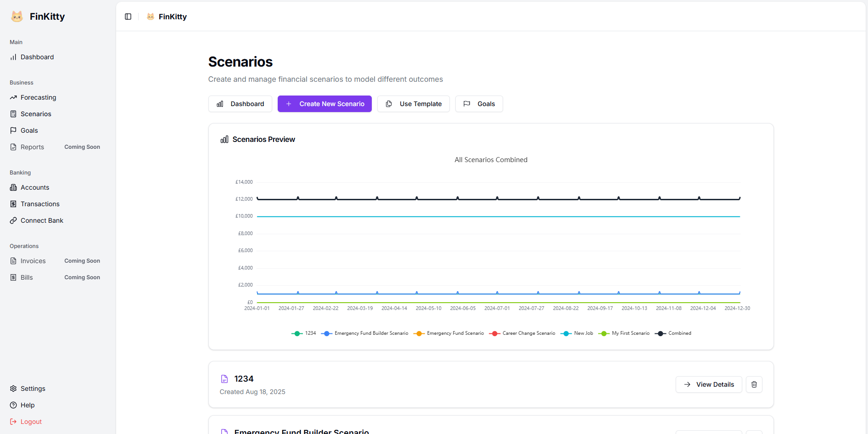Toggle the sidebar panel icon
The image size is (868, 434).
[x=128, y=17]
